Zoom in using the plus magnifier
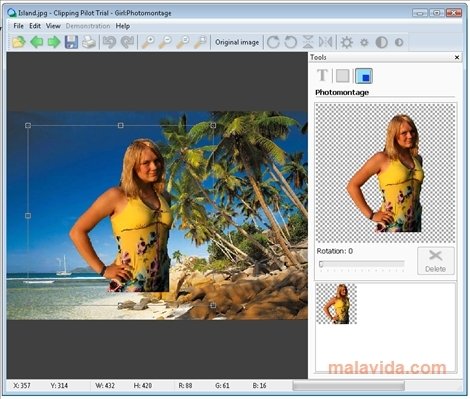 pos(148,42)
